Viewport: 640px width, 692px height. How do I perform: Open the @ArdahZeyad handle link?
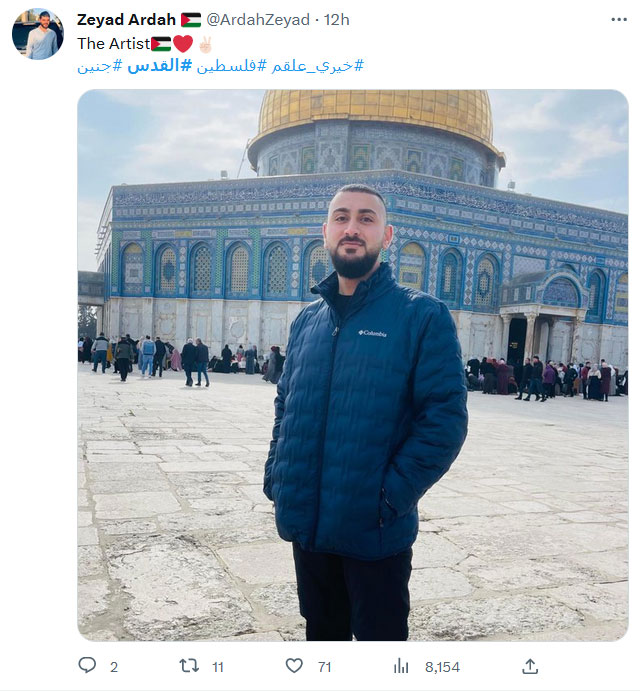[x=258, y=20]
